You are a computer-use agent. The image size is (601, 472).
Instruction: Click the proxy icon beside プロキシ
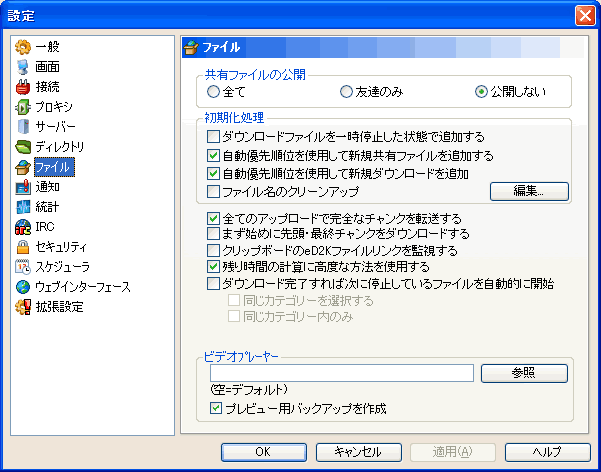tap(23, 107)
